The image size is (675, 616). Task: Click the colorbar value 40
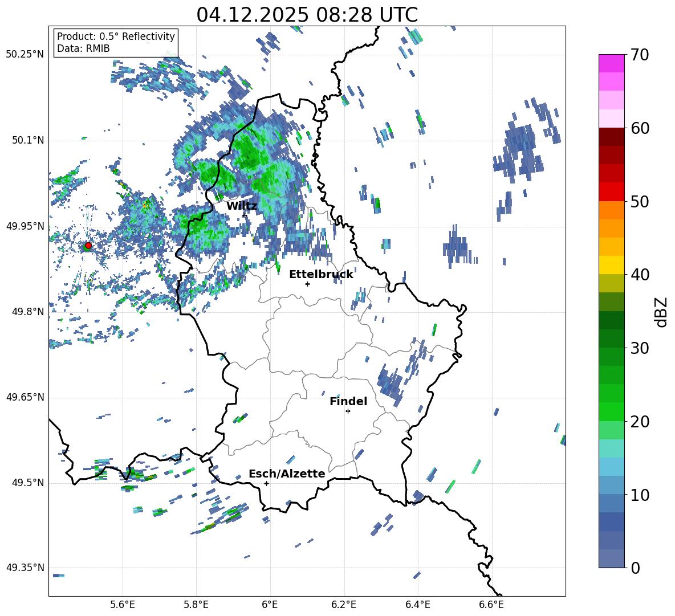tap(639, 275)
